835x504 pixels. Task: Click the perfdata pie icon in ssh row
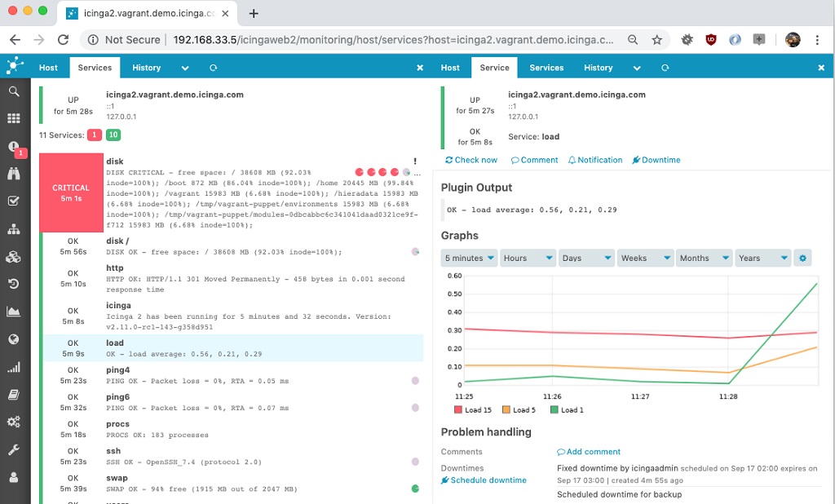[415, 462]
